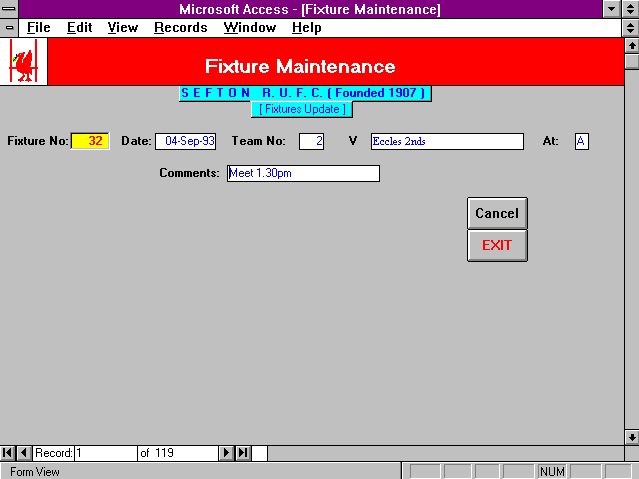This screenshot has width=639, height=479.
Task: Open the Records menu
Action: point(181,28)
